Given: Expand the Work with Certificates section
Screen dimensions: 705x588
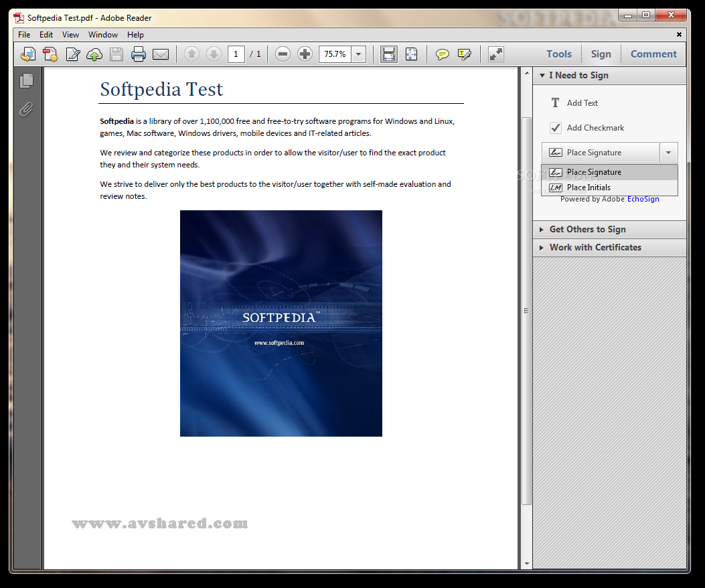Looking at the screenshot, I should click(542, 247).
